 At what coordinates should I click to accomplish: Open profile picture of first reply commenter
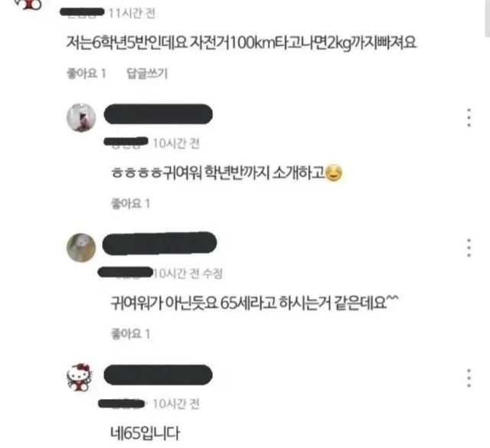pos(81,117)
